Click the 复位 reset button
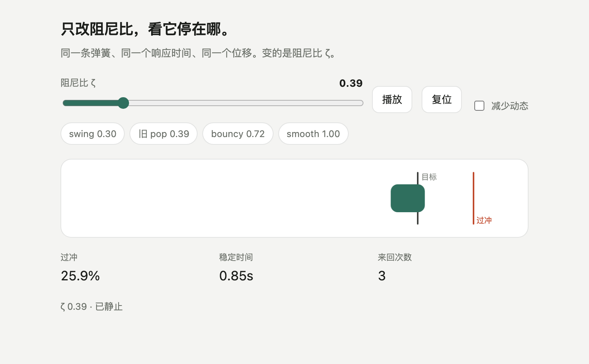The width and height of the screenshot is (589, 364). coord(442,100)
